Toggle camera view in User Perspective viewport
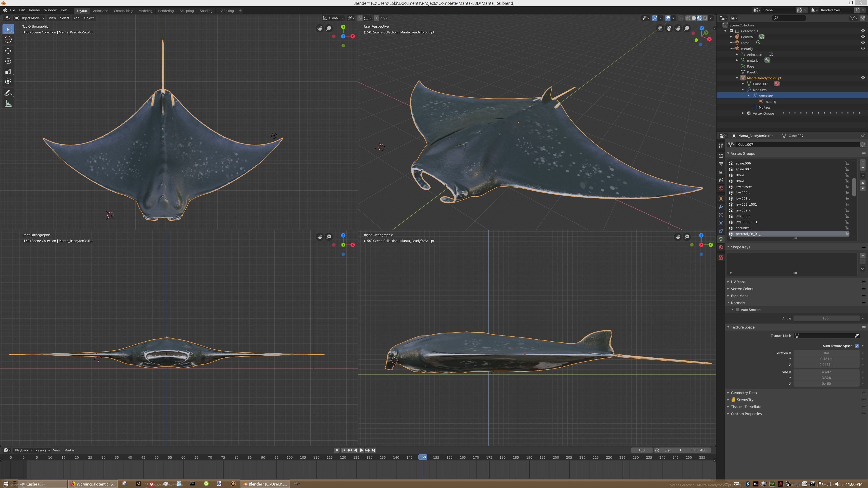Screen dimensions: 868x488 [669, 29]
